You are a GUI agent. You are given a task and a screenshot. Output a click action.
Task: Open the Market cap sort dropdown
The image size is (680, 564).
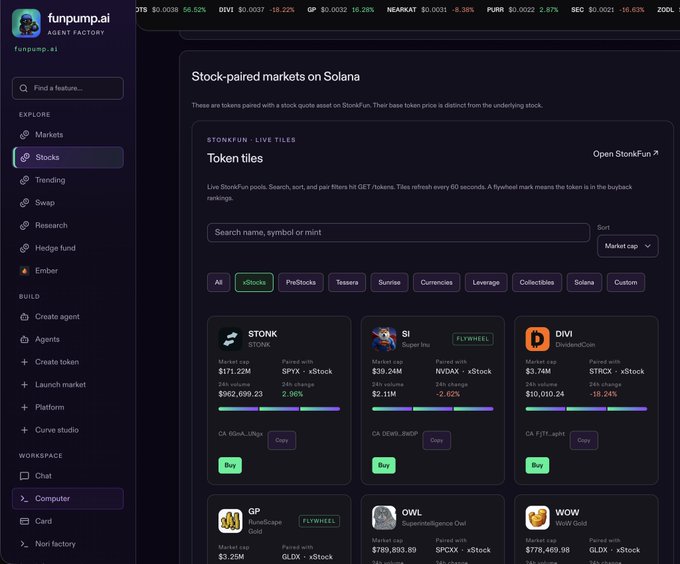(x=628, y=246)
